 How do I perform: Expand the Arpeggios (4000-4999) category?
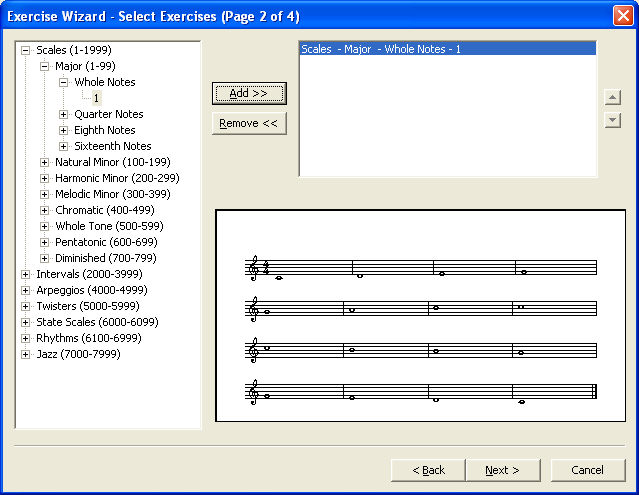tap(26, 290)
